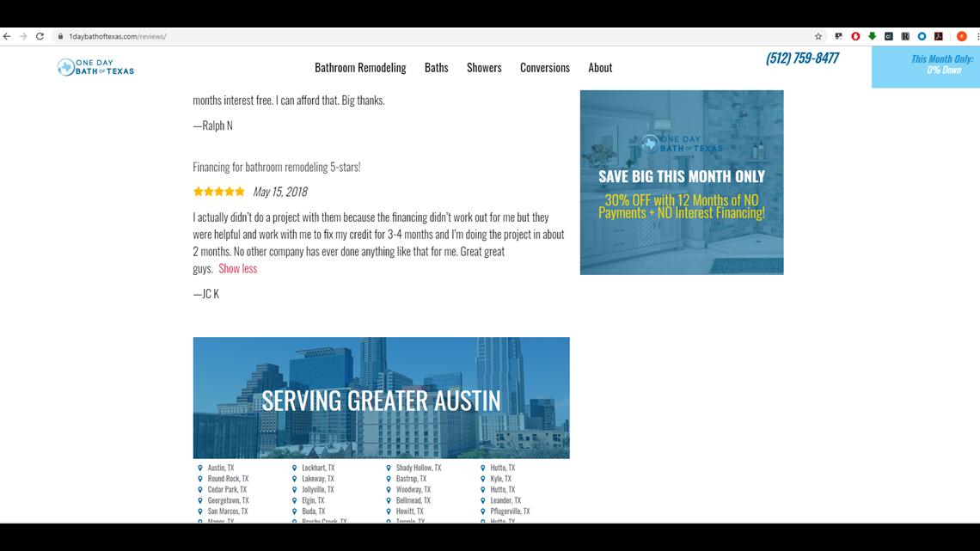
Task: Click the map pin next to Elgin, TX
Action: pos(294,500)
